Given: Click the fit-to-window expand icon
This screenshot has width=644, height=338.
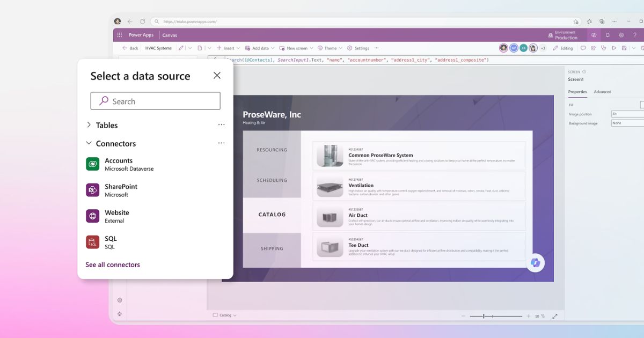Looking at the screenshot, I should point(555,316).
